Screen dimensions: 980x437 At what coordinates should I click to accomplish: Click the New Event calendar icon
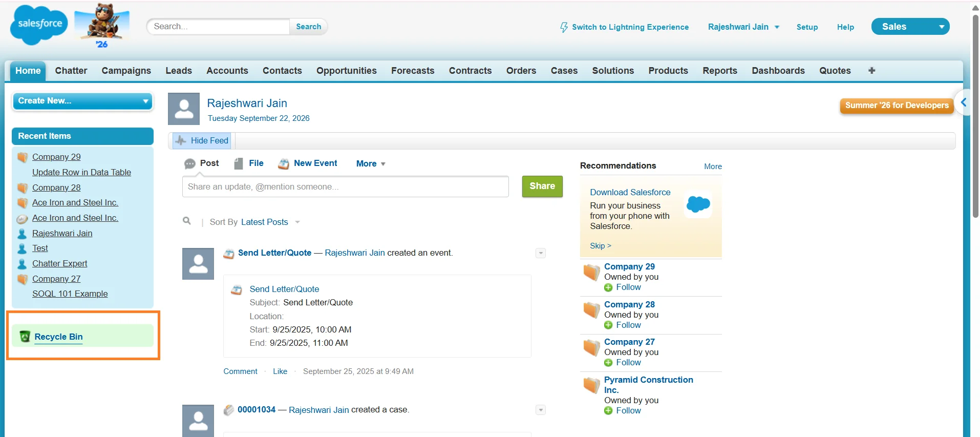pyautogui.click(x=284, y=164)
